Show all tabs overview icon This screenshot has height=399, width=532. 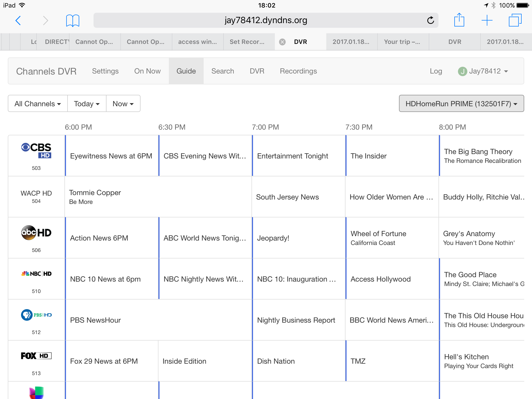click(x=515, y=20)
